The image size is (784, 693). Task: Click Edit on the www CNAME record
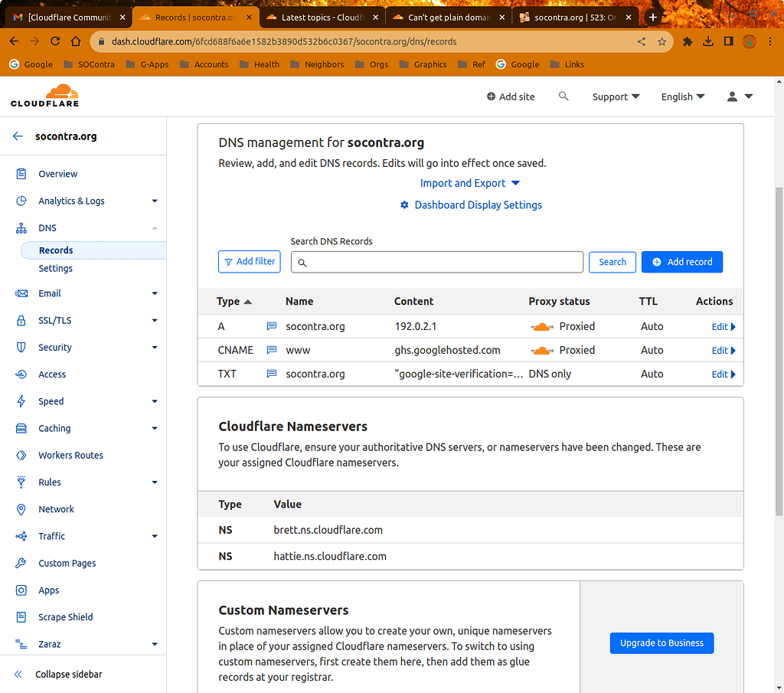pyautogui.click(x=724, y=351)
